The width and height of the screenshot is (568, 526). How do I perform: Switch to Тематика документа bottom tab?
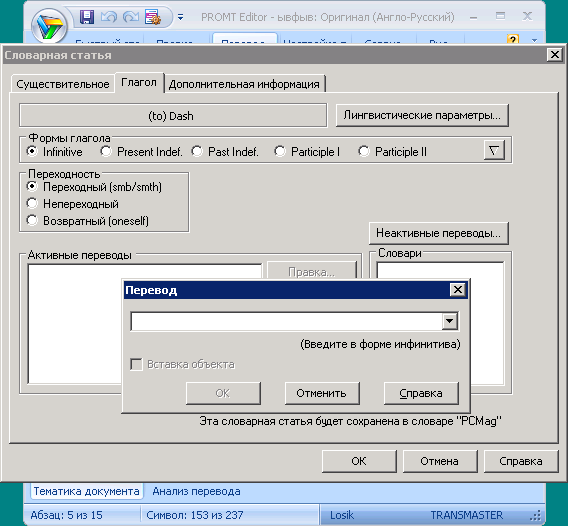click(x=86, y=491)
